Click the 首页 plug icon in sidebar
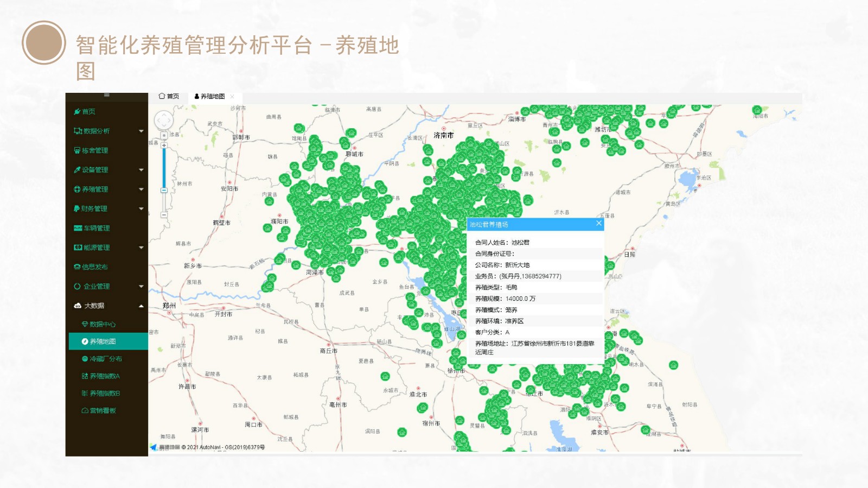This screenshot has width=868, height=488. click(77, 112)
